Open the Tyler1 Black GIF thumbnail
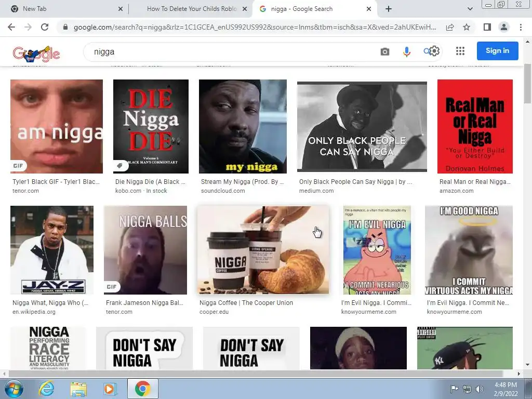 click(57, 126)
